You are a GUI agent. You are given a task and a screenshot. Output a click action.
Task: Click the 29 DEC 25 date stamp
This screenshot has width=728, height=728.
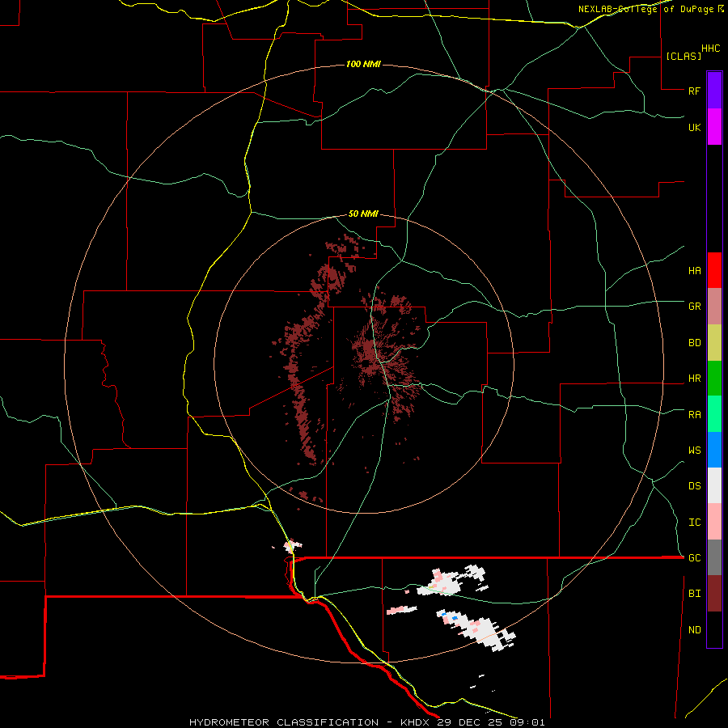coord(469,722)
